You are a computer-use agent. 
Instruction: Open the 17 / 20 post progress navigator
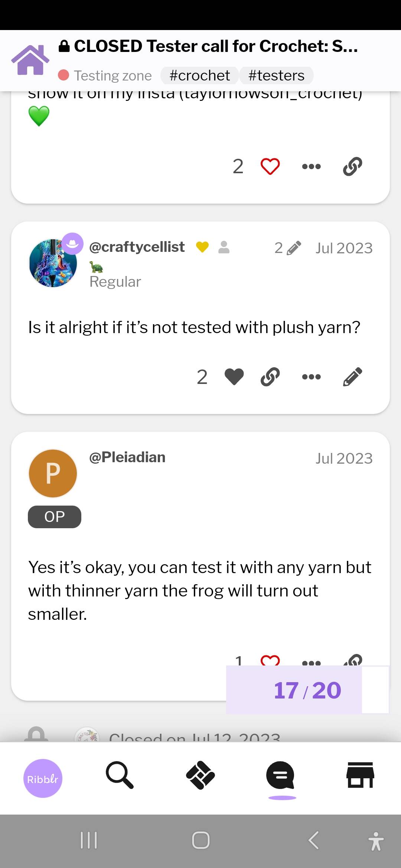click(307, 690)
